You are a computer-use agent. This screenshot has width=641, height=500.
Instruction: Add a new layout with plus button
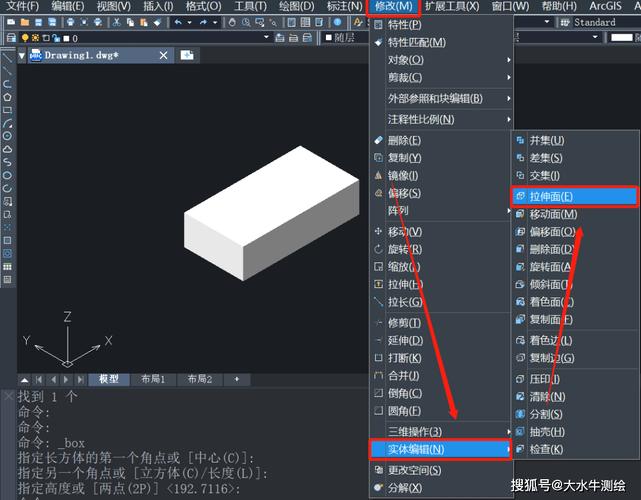pos(237,379)
